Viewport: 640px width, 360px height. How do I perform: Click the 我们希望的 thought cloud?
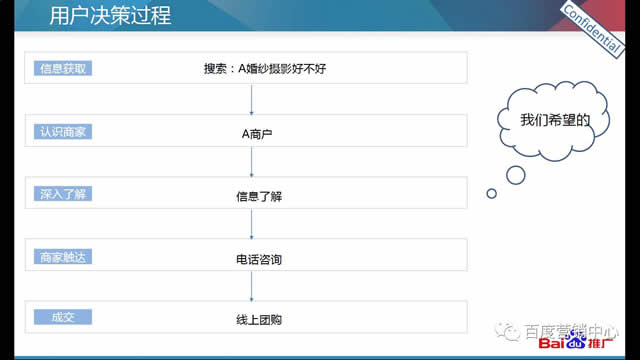click(x=553, y=120)
